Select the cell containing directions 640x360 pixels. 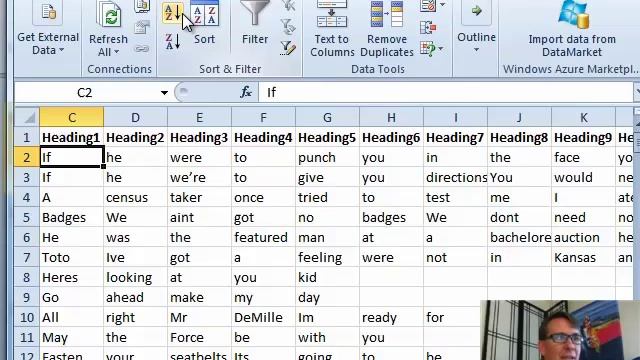tap(456, 178)
